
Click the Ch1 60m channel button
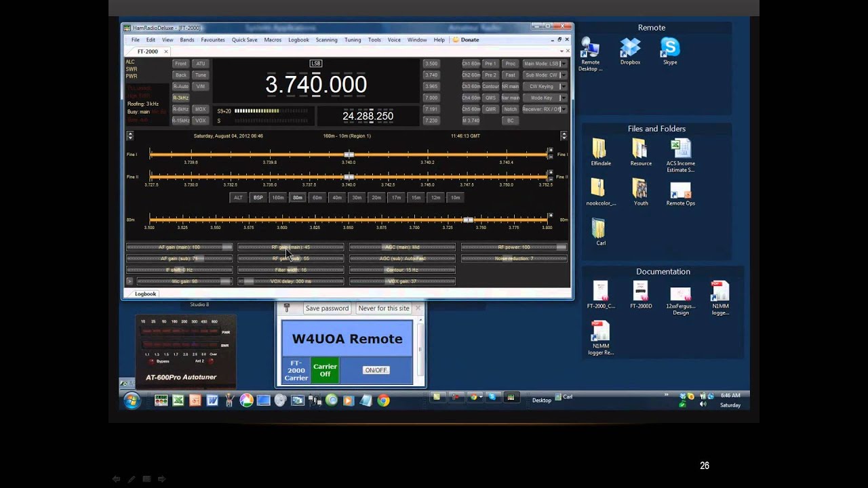pos(471,64)
